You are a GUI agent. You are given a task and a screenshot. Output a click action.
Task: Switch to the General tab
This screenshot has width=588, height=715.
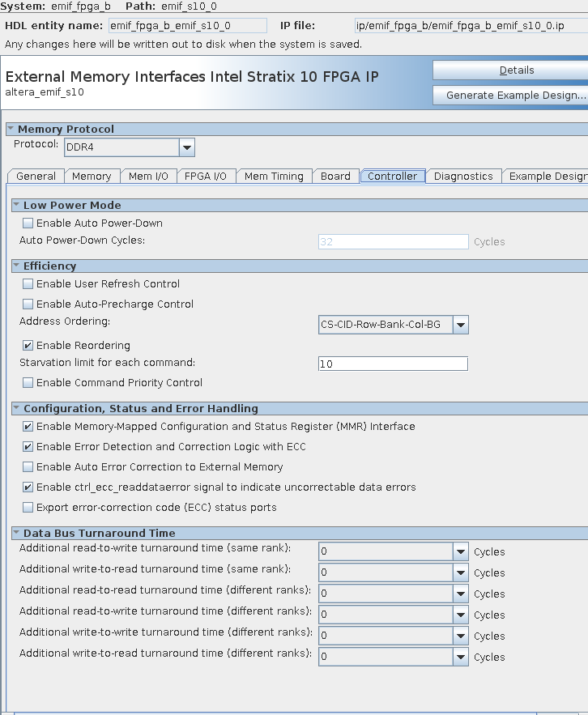(x=36, y=177)
